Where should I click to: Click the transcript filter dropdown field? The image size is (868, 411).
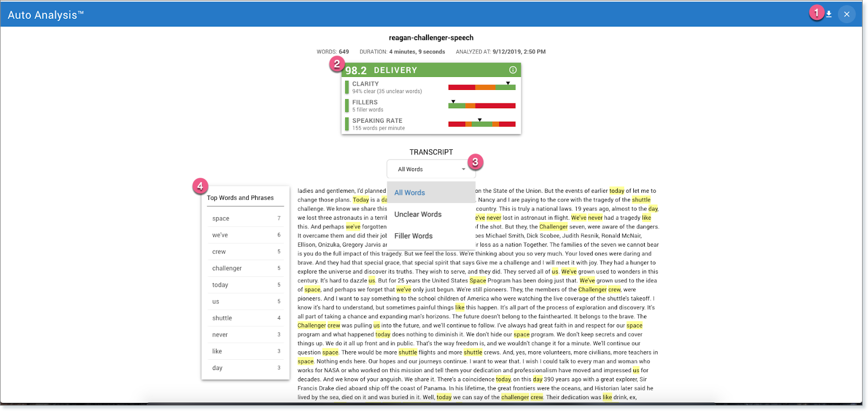[x=431, y=169]
